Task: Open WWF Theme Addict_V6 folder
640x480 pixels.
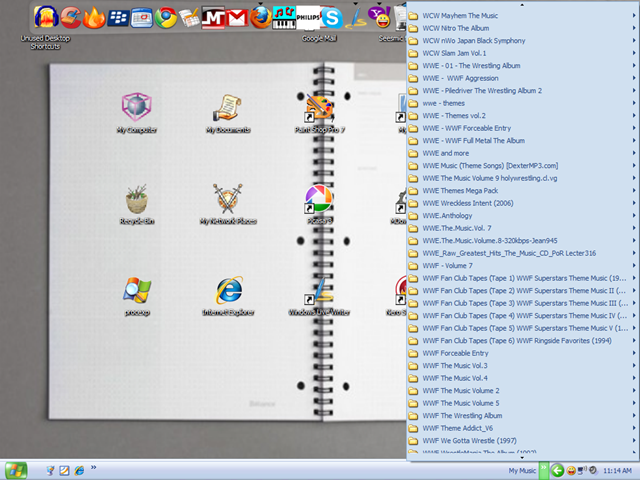Action: tap(522, 428)
